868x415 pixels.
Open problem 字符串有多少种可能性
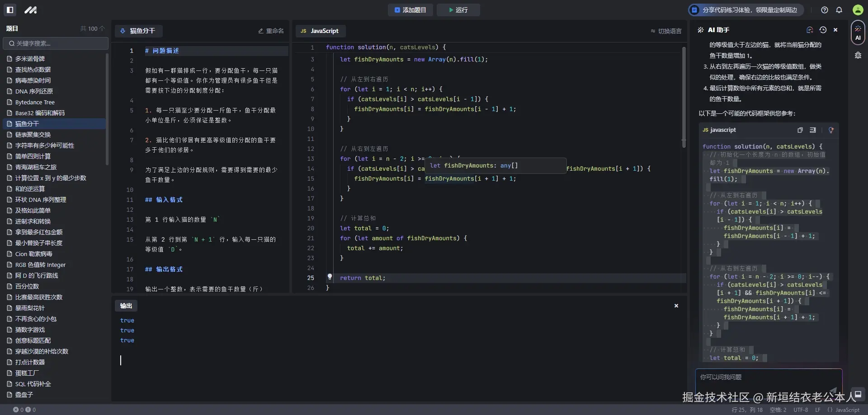pos(54,145)
